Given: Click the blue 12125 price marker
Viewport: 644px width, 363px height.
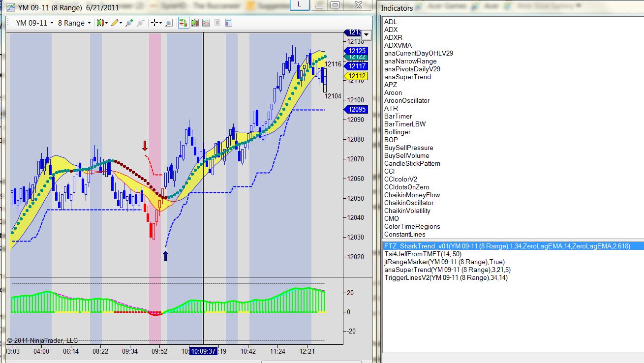Looking at the screenshot, I should (x=357, y=51).
